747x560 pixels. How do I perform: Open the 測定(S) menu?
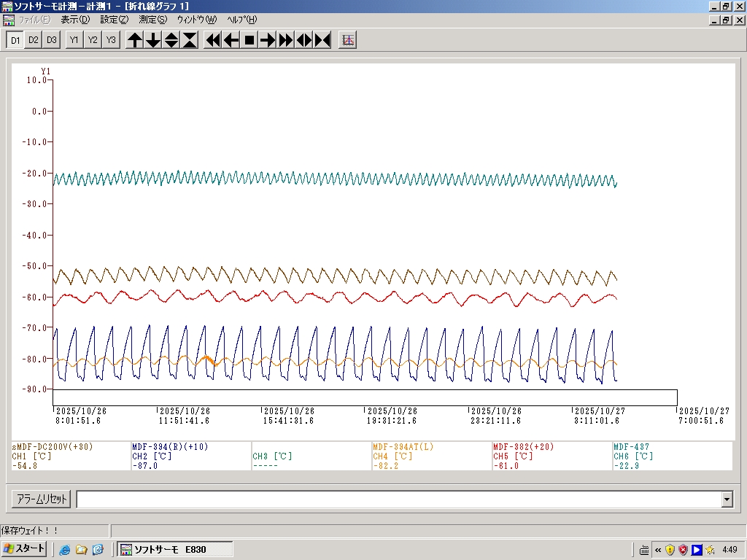(152, 20)
